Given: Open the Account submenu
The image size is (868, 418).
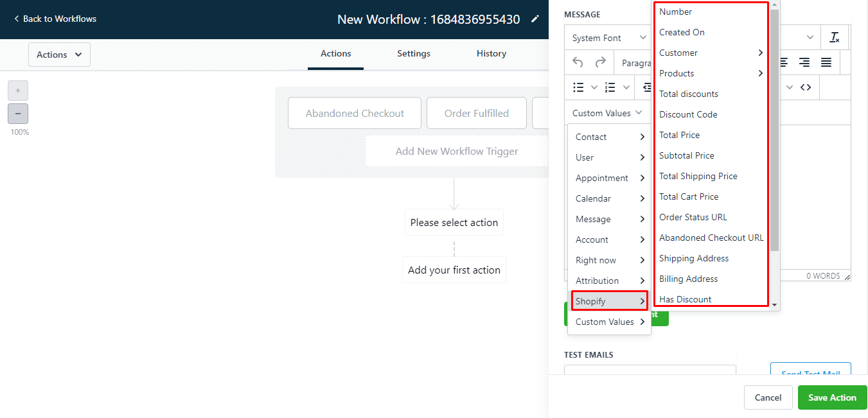Looking at the screenshot, I should (609, 239).
